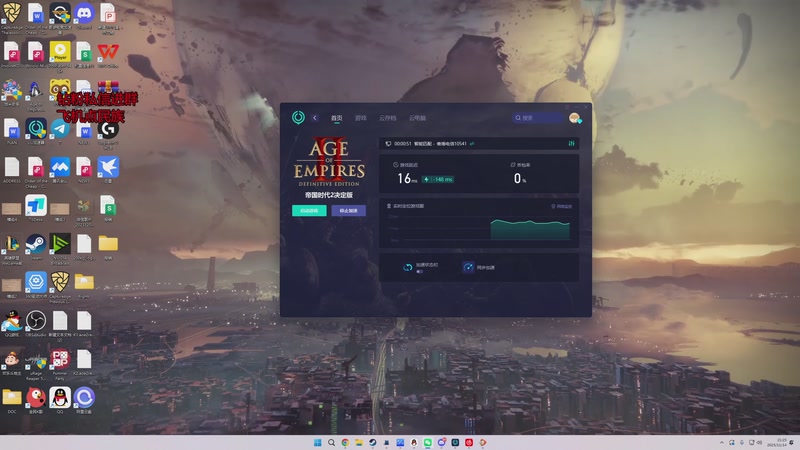800x450 pixels.
Task: Open the 云电脑 cloud PC tab
Action: click(417, 118)
